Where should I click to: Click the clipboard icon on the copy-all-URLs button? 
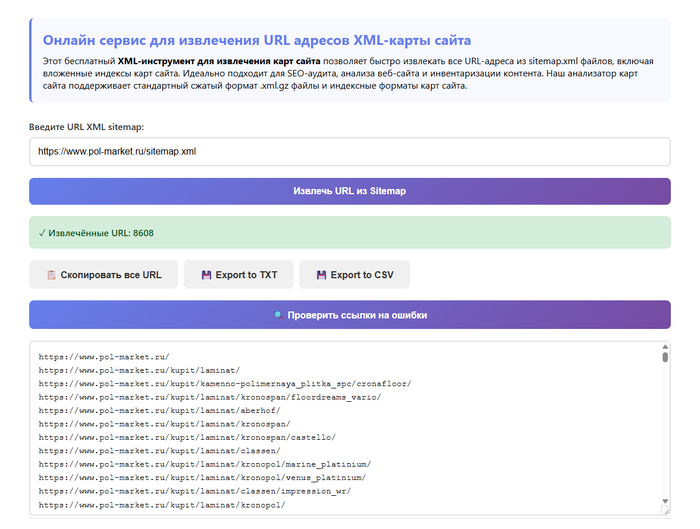(50, 275)
